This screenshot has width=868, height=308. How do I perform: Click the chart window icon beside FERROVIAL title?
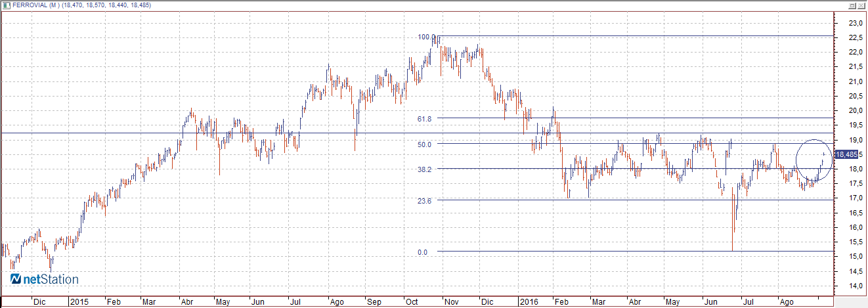click(x=6, y=5)
